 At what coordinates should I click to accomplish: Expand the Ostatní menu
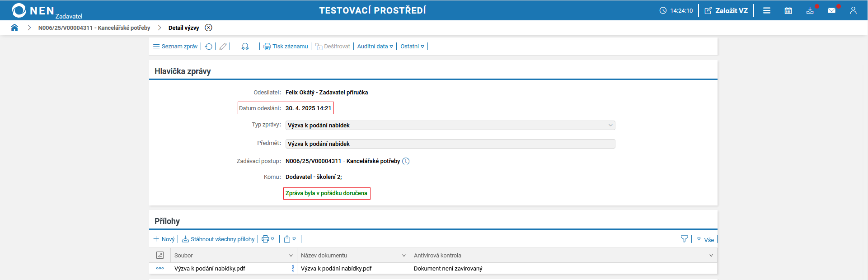(x=412, y=47)
